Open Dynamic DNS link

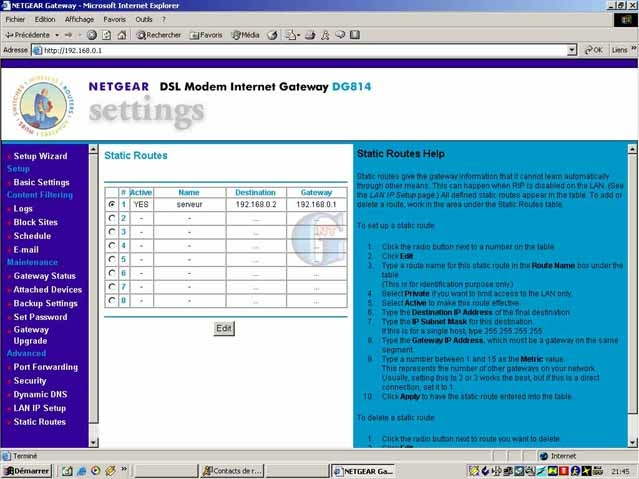40,395
